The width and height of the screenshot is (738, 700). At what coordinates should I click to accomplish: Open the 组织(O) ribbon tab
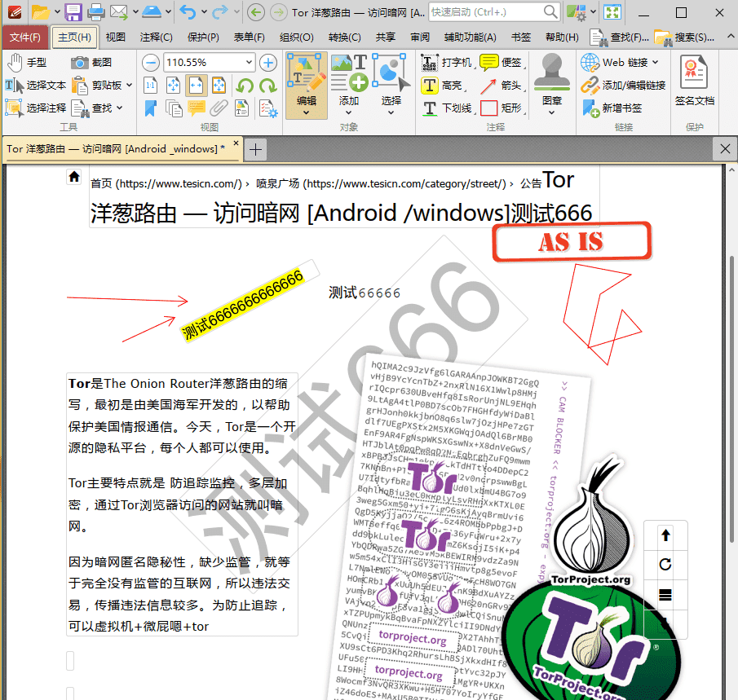click(297, 37)
